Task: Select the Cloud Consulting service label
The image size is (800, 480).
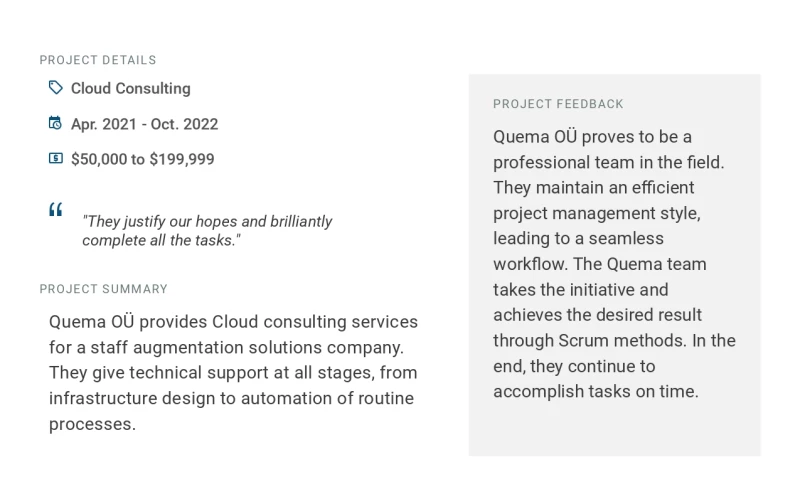Action: pos(130,88)
